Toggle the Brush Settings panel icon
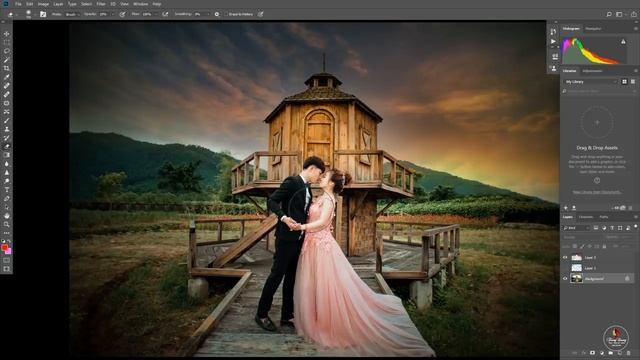Viewport: 640px width, 360px height. pyautogui.click(x=43, y=14)
